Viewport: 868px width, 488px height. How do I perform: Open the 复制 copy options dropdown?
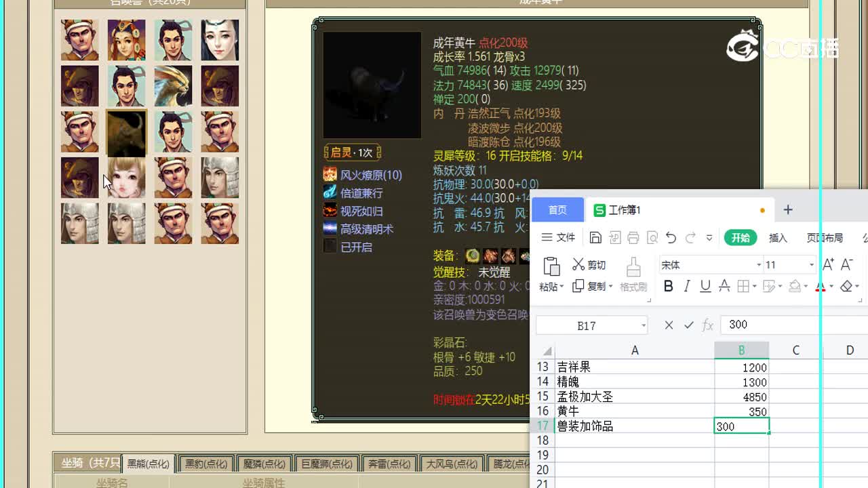611,287
